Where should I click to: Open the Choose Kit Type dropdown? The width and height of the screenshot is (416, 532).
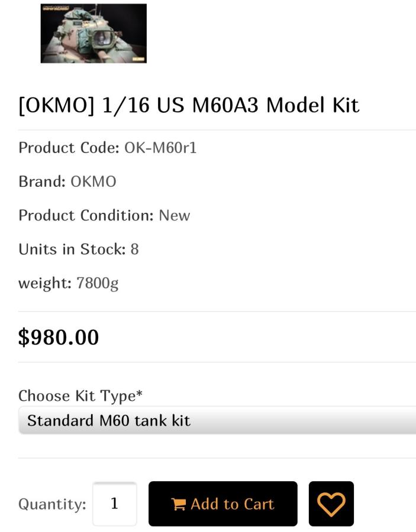217,420
